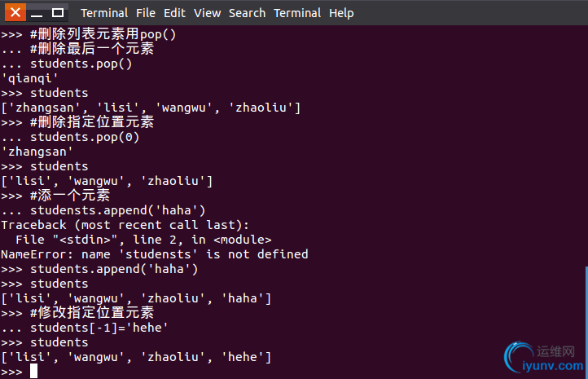Click the terminal scrollbar on right edge
Image resolution: width=588 pixels, height=379 pixels.
point(586,321)
